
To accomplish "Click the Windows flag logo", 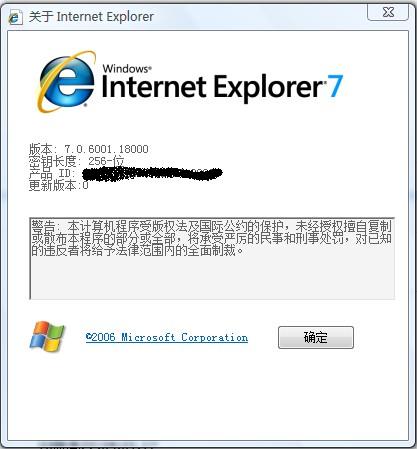I will [x=47, y=336].
